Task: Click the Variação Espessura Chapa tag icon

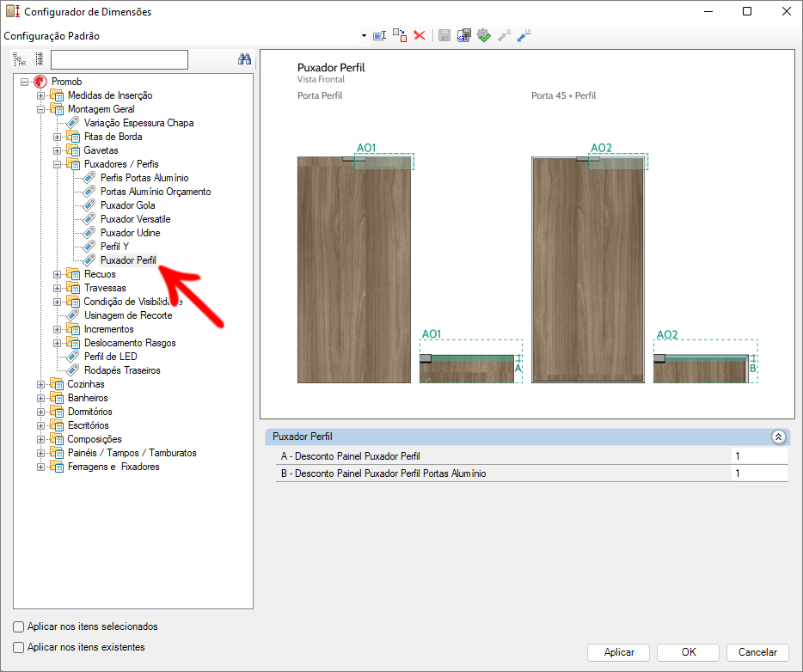Action: click(x=73, y=123)
